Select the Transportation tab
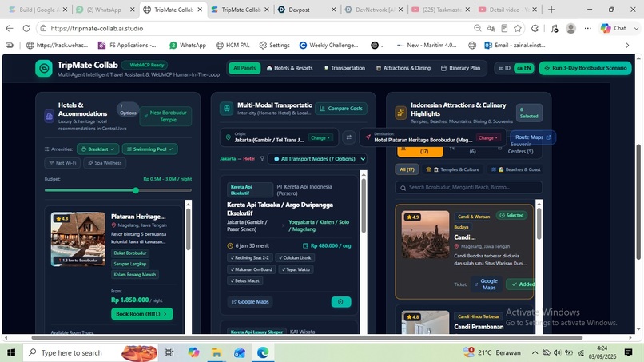The height and width of the screenshot is (362, 644). 344,68
